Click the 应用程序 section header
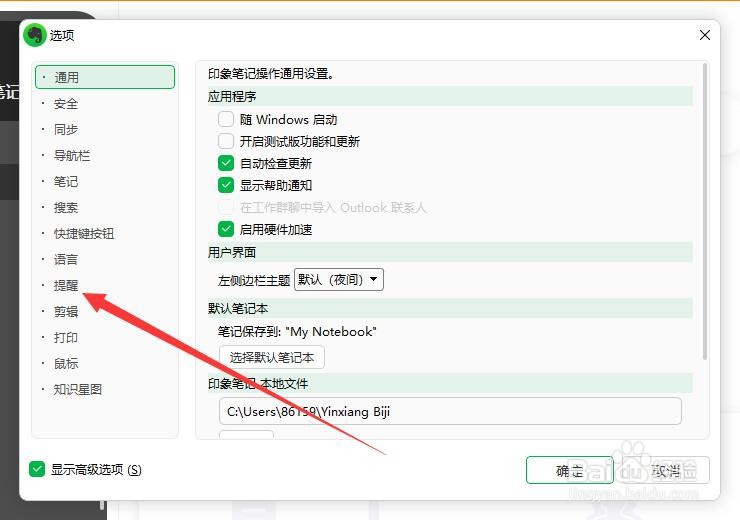 pos(450,96)
